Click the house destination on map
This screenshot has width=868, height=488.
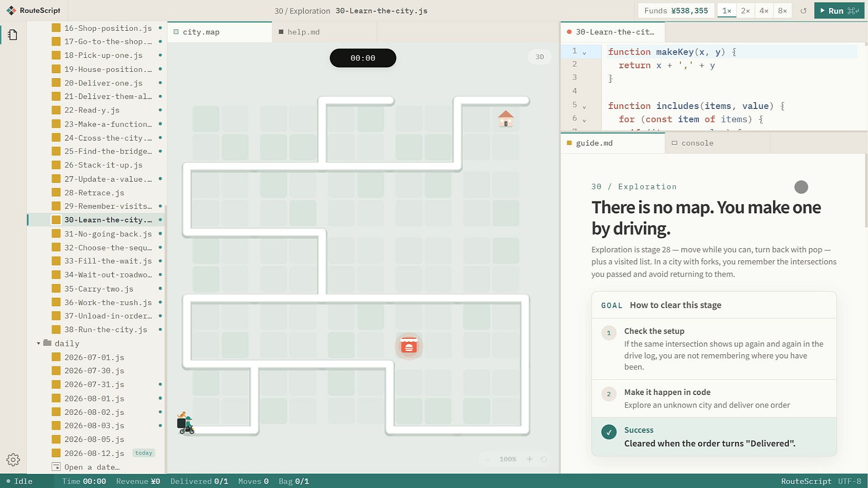click(x=505, y=119)
